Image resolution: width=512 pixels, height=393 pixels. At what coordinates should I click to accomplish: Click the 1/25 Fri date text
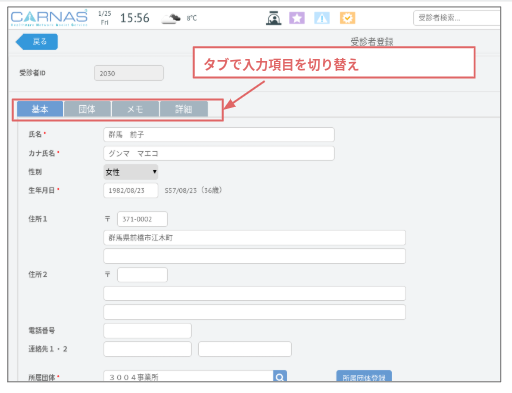tap(105, 18)
